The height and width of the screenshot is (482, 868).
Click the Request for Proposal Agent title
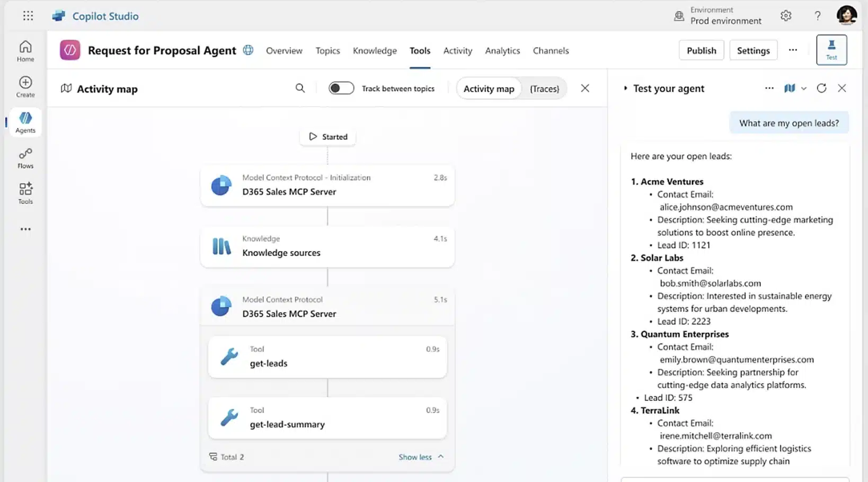point(162,50)
